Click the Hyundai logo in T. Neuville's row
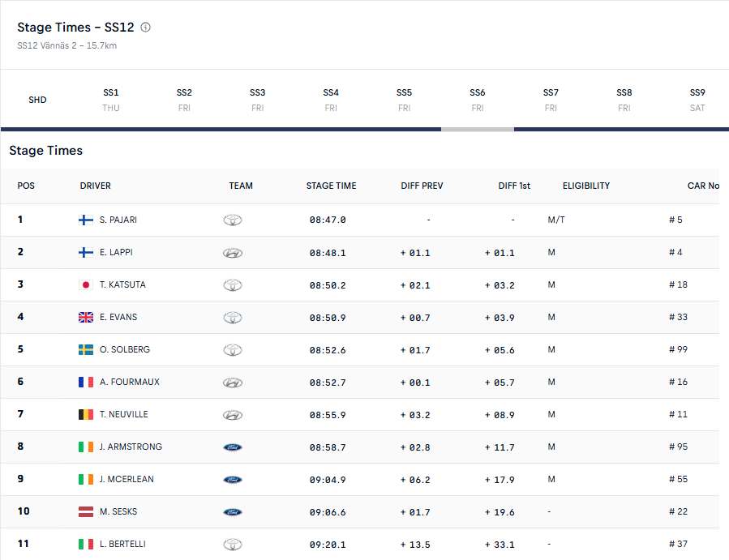Viewport: 729px width, 560px height. (x=233, y=415)
